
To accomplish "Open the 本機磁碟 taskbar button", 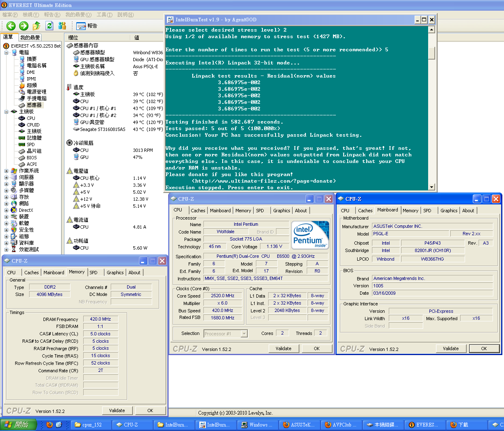I will (383, 425).
